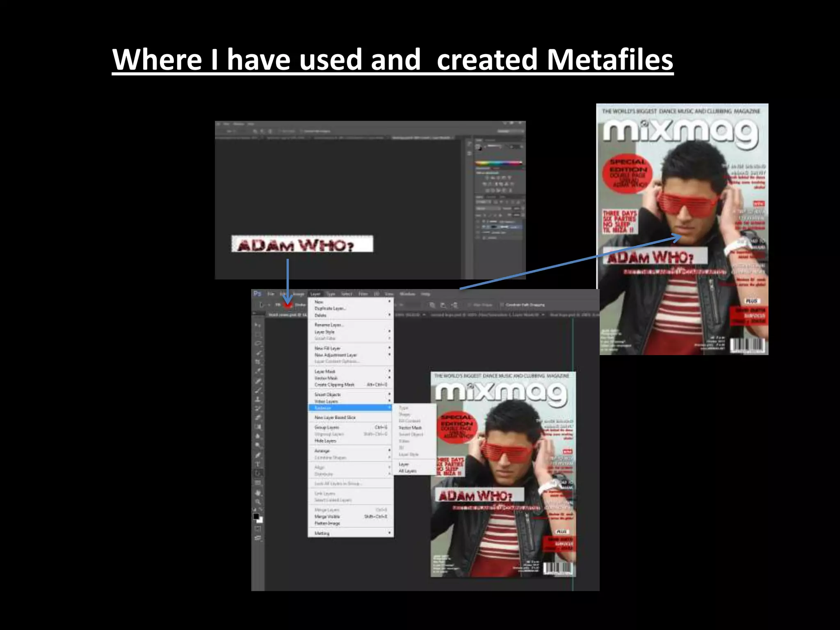Click the large mixmag cover image on right
Screen dimensions: 840x630
pyautogui.click(x=682, y=229)
